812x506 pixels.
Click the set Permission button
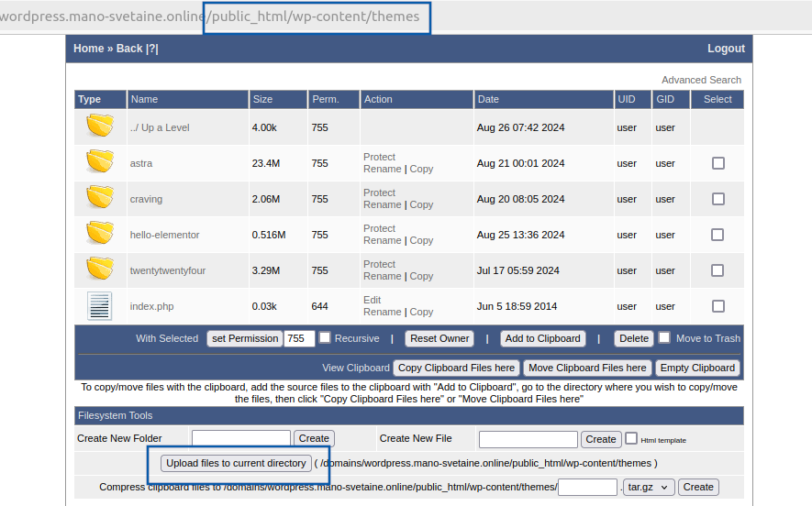[x=245, y=338]
